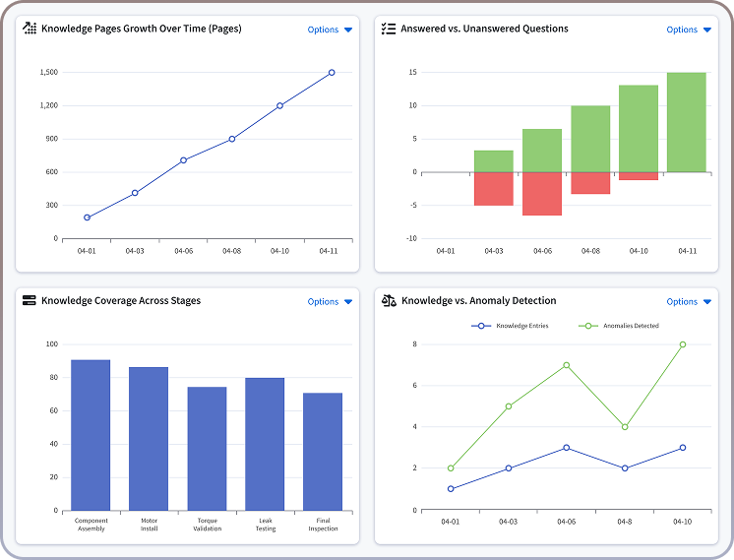The width and height of the screenshot is (734, 560).
Task: Expand Options menu on Knowledge vs. Anomaly panel
Action: (x=689, y=302)
